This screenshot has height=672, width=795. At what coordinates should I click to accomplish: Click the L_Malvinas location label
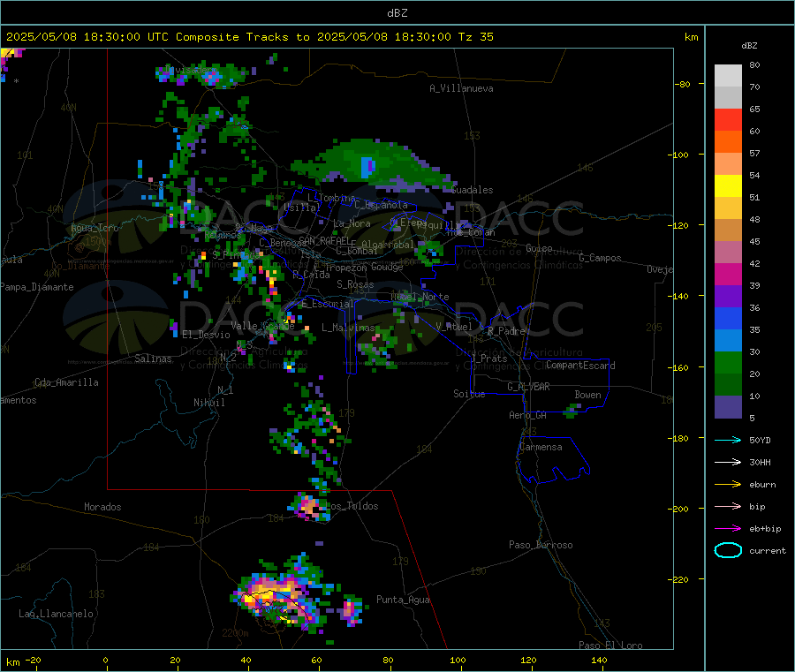(x=348, y=328)
